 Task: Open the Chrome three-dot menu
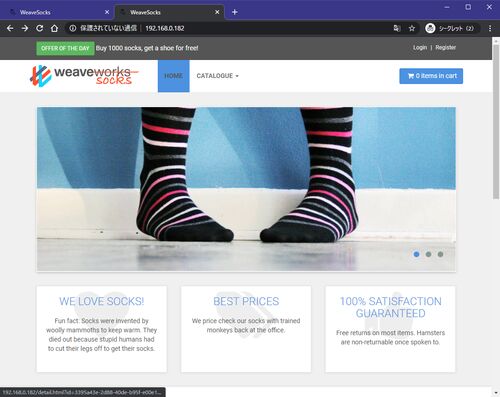tap(490, 28)
